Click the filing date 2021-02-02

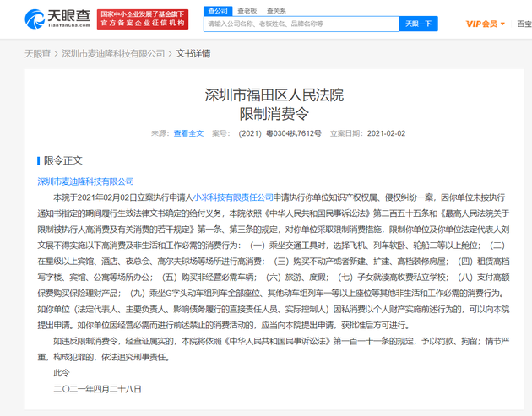(386, 133)
